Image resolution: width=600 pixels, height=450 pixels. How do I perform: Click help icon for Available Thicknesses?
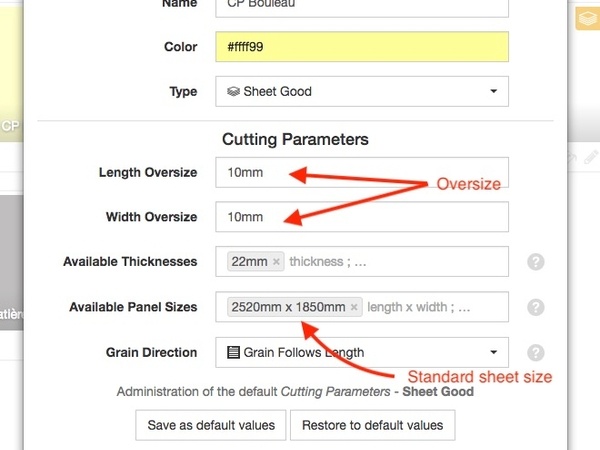click(x=536, y=262)
